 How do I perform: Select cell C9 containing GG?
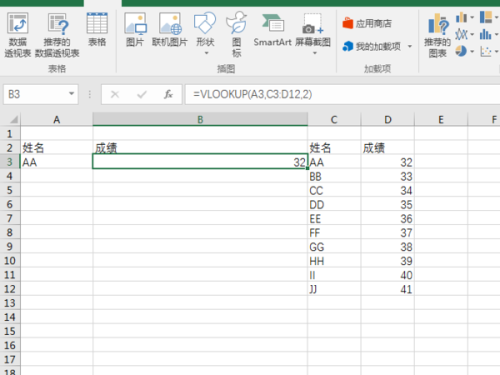[x=334, y=246]
